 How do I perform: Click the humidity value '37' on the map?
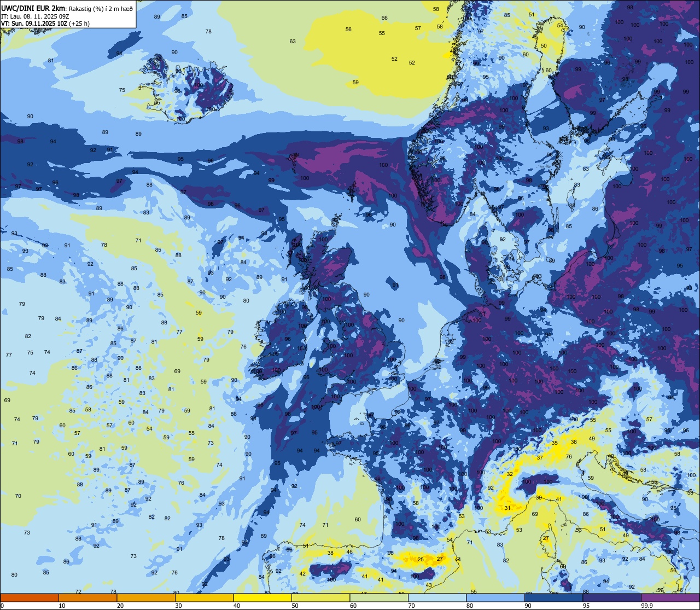point(540,458)
